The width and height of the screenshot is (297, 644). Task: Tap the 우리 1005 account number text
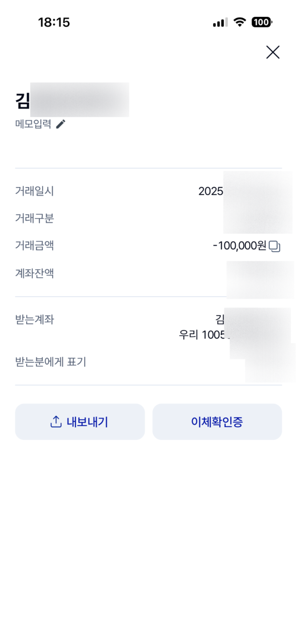[202, 335]
